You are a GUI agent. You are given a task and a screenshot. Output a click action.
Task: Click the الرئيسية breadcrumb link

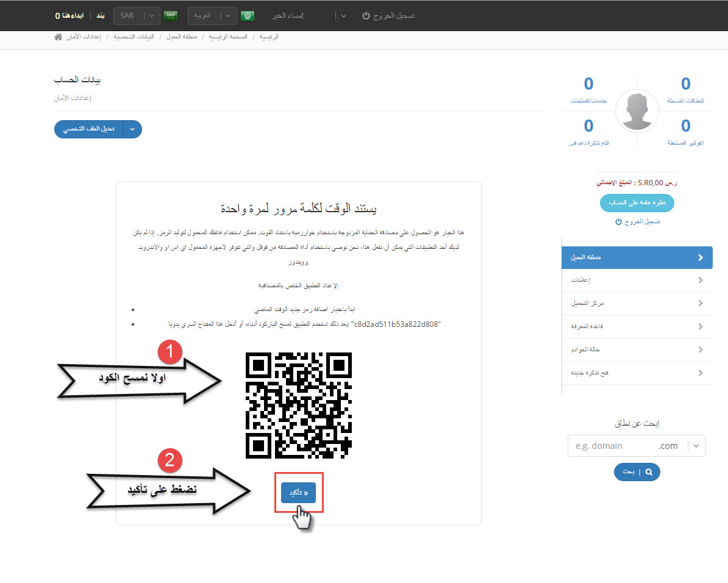(x=269, y=37)
